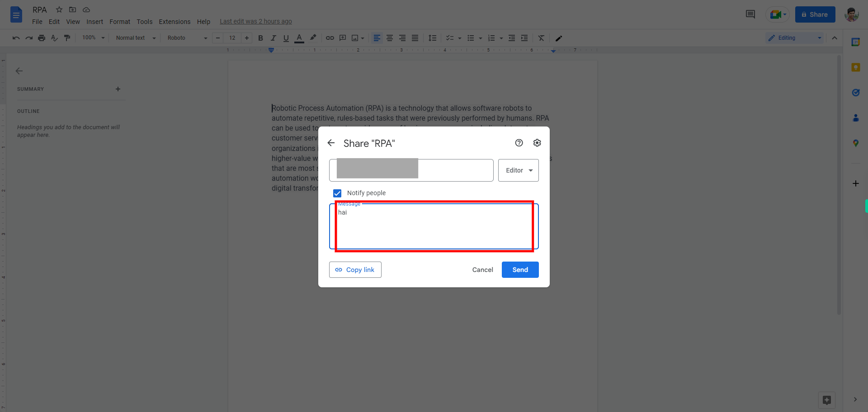Click the bulleted list icon
Viewport: 868px width, 412px height.
(471, 38)
